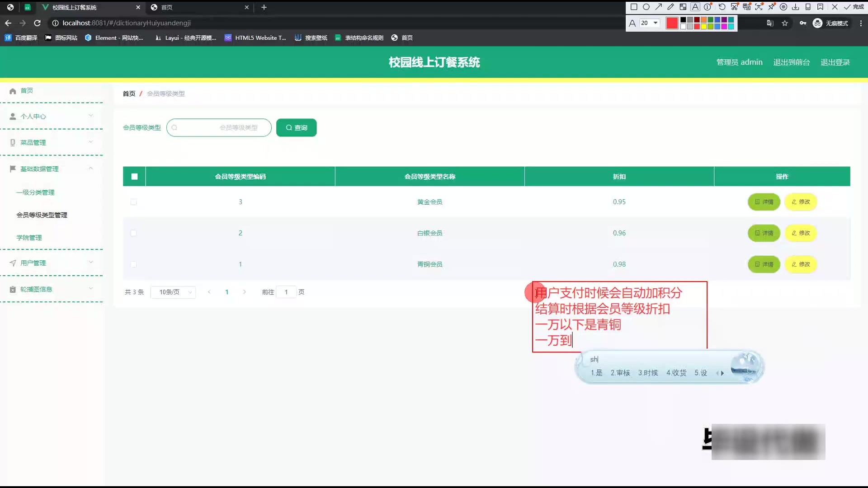
Task: Select the text annotation tool
Action: coord(695,7)
